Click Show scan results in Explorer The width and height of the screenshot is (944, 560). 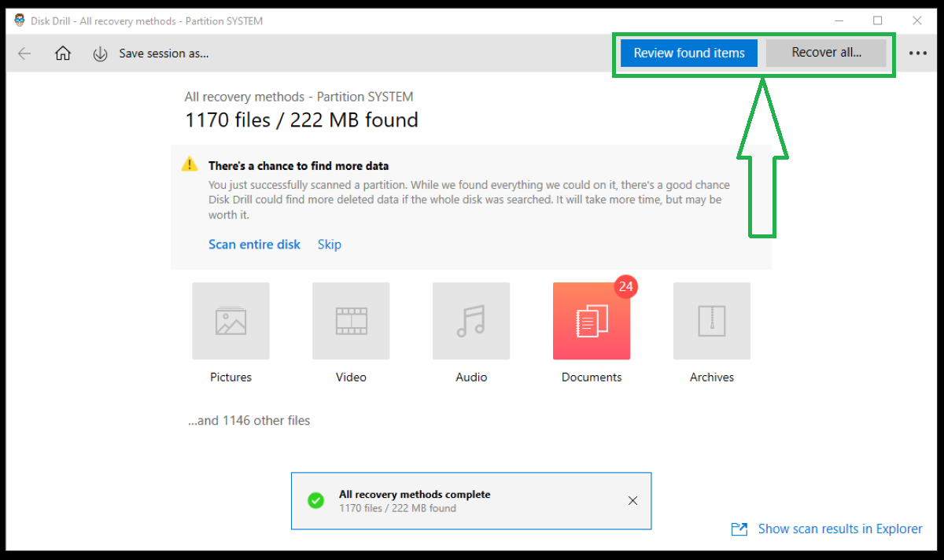click(840, 529)
